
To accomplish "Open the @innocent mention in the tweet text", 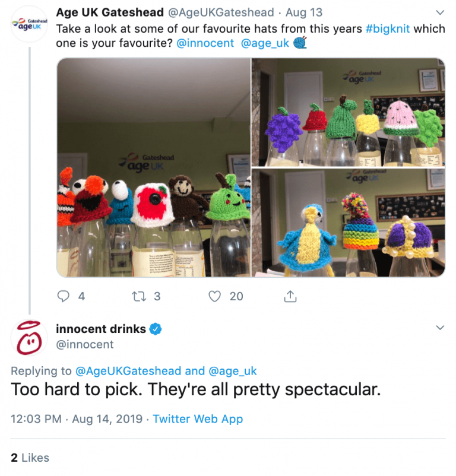I will pos(205,43).
